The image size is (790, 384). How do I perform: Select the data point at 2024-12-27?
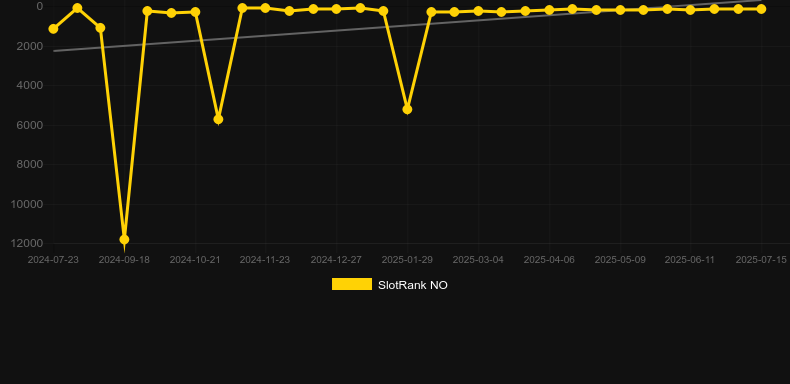point(336,9)
